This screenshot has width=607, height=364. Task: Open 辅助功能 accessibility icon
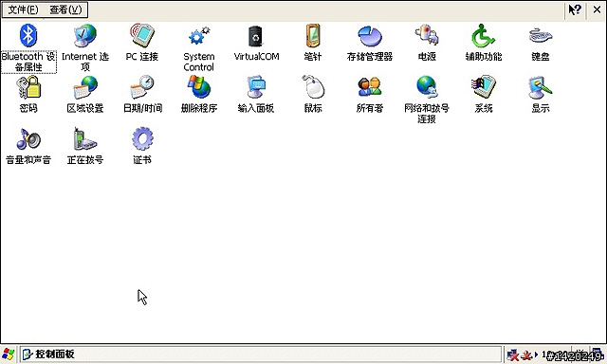click(x=484, y=36)
